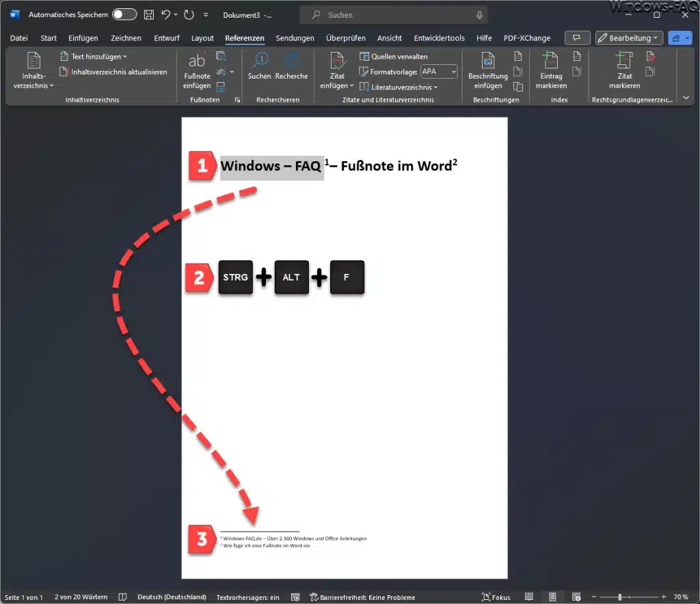700x604 pixels.
Task: Click Seite 1 von 1 in status bar
Action: point(24,597)
